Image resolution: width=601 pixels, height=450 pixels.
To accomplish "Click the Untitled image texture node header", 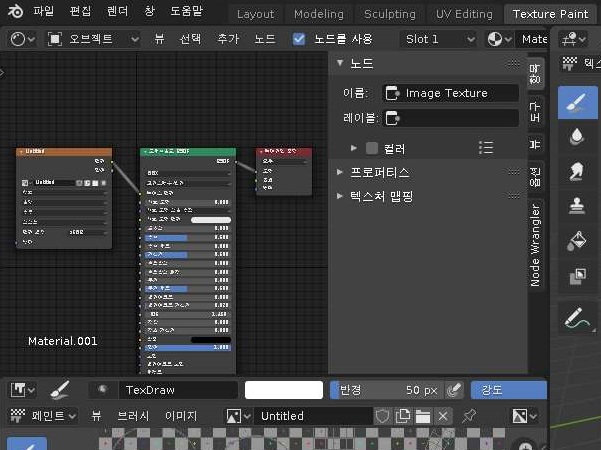I will pyautogui.click(x=64, y=151).
